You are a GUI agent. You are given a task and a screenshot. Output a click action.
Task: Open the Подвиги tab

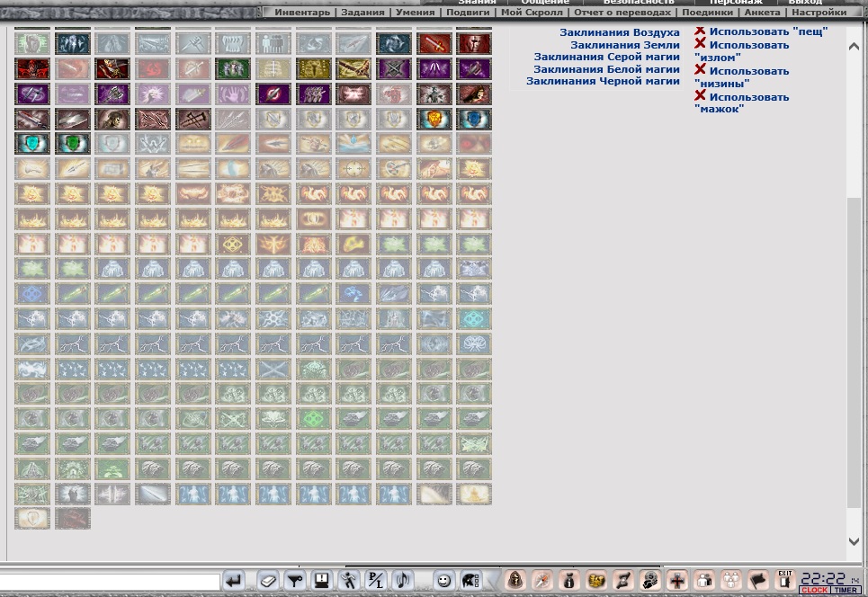(x=468, y=13)
